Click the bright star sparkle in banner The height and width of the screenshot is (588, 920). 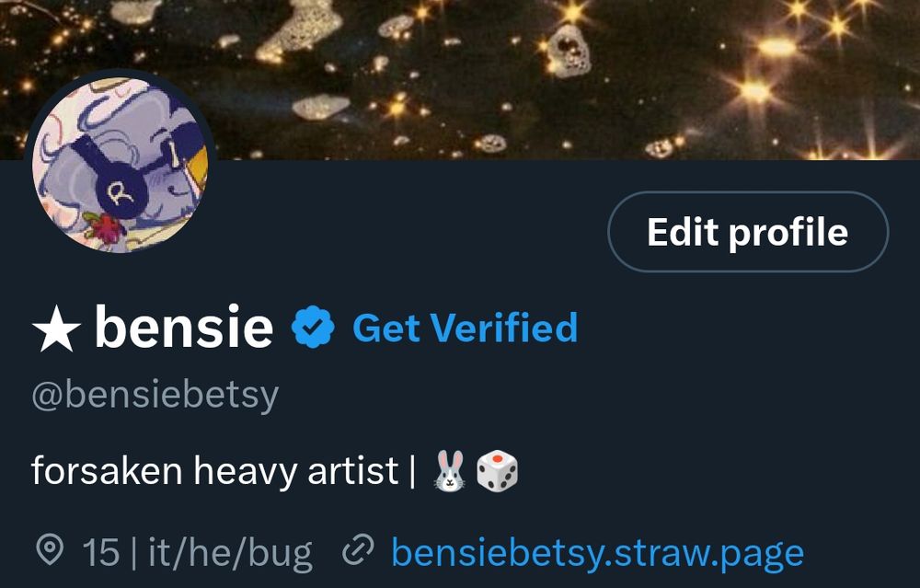[755, 91]
